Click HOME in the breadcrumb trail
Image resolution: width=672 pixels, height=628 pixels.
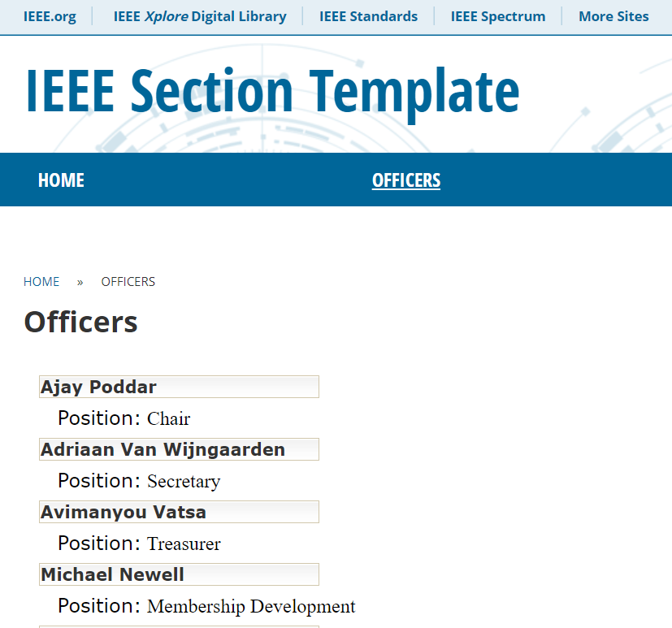[x=41, y=281]
